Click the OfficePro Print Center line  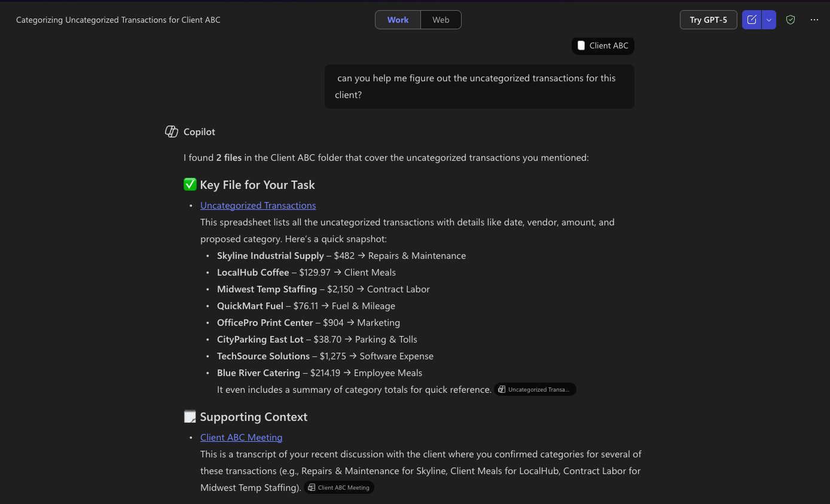coord(309,322)
